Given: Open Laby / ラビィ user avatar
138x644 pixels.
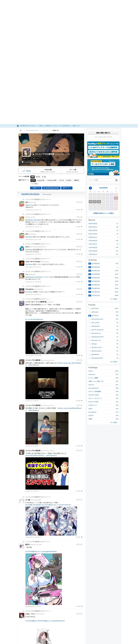Looking at the screenshot, I should (x=22, y=615).
